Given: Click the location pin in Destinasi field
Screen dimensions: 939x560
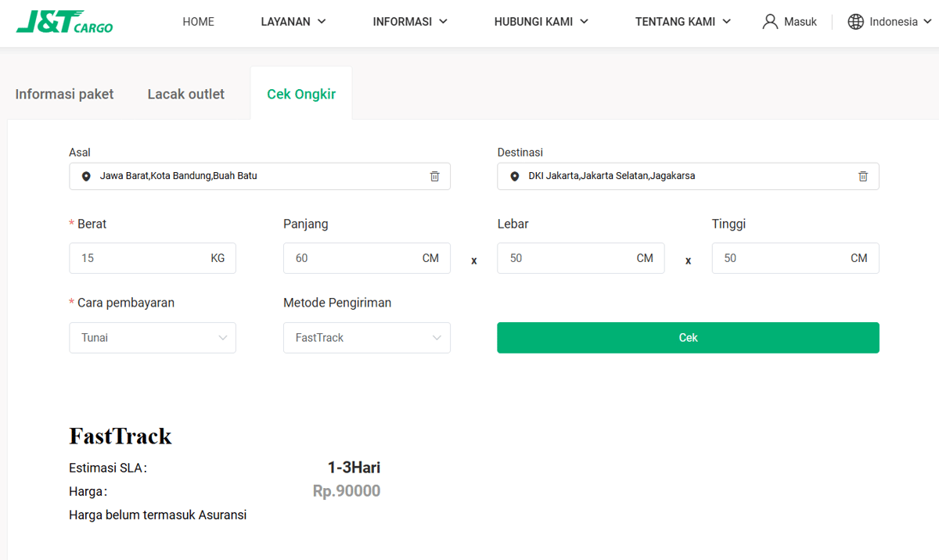Looking at the screenshot, I should (515, 177).
